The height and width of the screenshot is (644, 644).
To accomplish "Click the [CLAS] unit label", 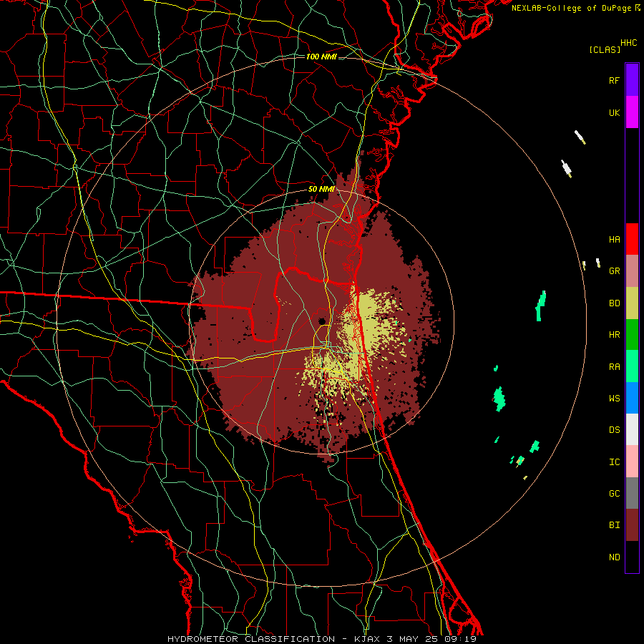I will (x=605, y=49).
